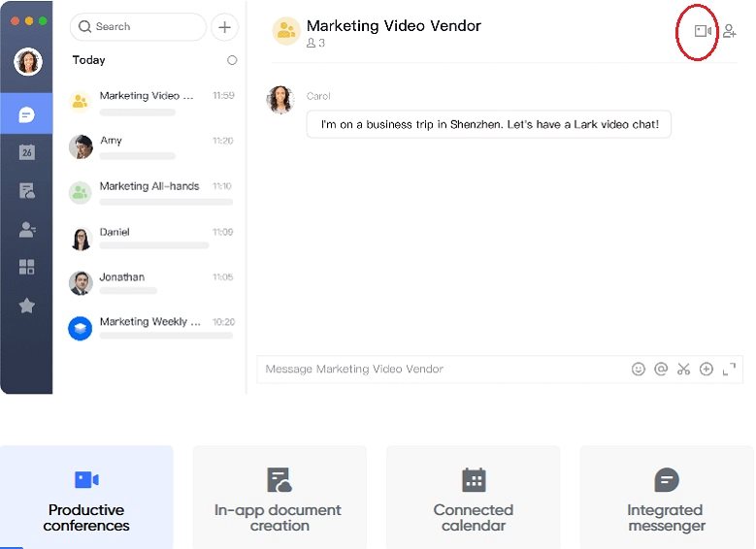756x549 pixels.
Task: Open the Calendar icon in the sidebar
Action: pyautogui.click(x=27, y=152)
